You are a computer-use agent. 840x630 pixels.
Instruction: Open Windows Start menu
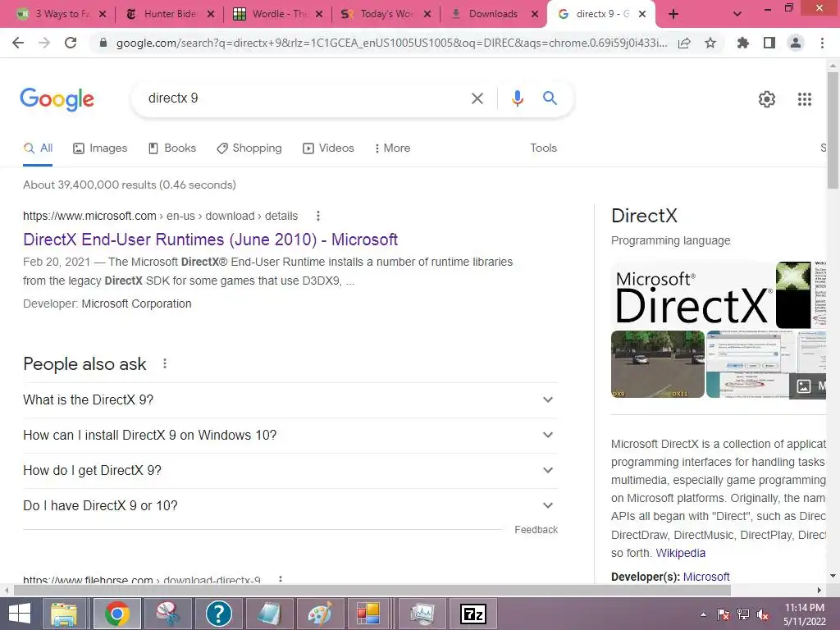click(20, 614)
